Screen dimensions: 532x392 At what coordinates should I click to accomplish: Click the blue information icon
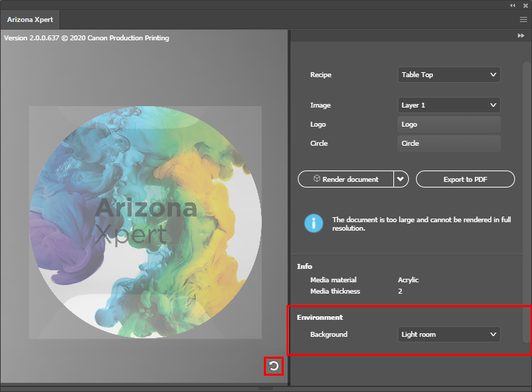pyautogui.click(x=313, y=224)
